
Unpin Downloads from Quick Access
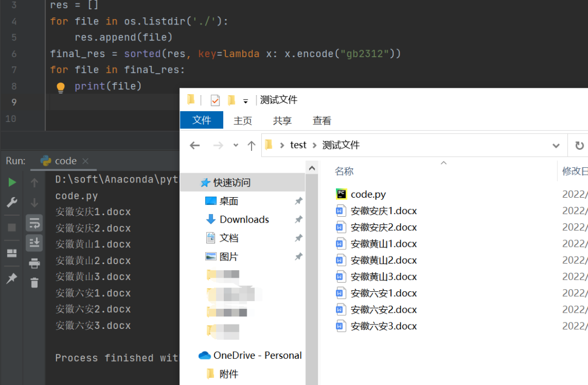(298, 219)
